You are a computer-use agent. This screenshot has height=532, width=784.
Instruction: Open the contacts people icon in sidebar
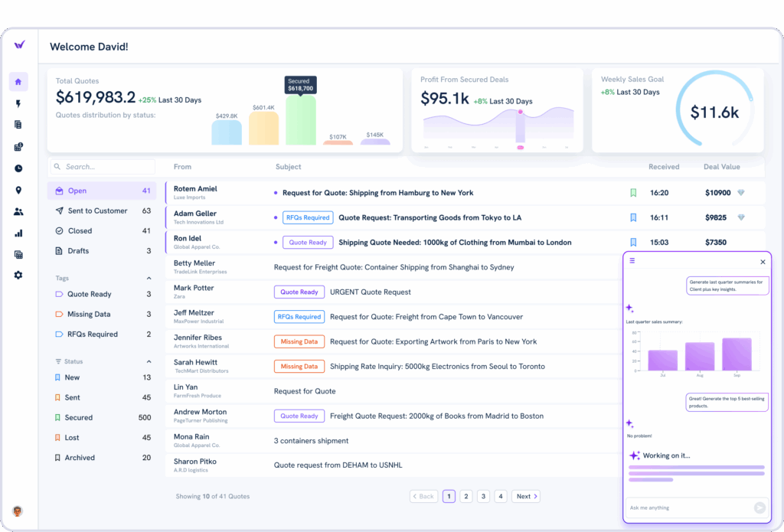(x=18, y=211)
